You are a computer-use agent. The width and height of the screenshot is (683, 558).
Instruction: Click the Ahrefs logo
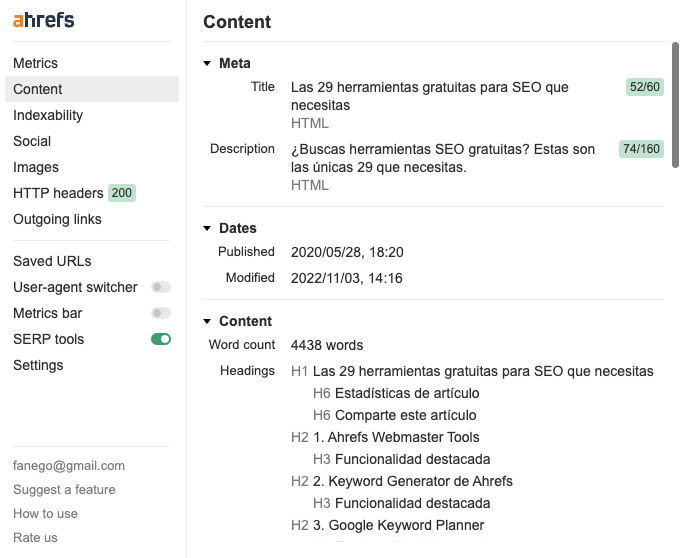click(44, 20)
